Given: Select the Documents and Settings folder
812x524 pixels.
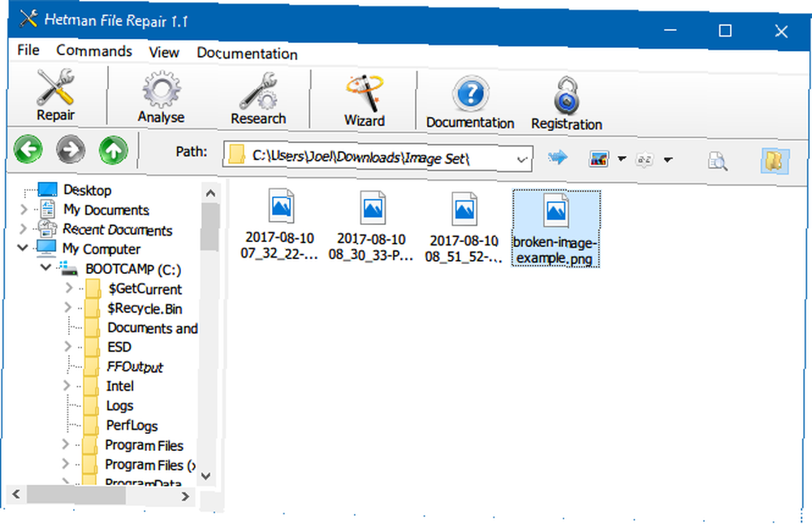Looking at the screenshot, I should [x=153, y=328].
